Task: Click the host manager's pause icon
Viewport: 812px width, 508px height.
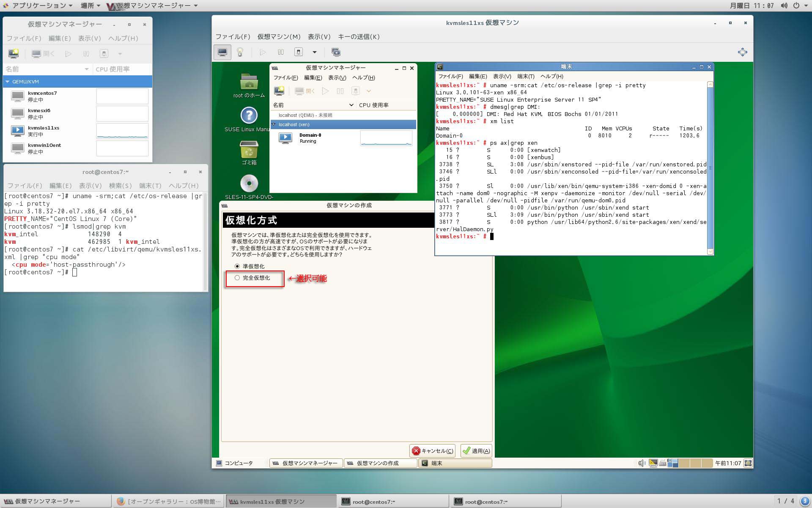Action: 86,54
